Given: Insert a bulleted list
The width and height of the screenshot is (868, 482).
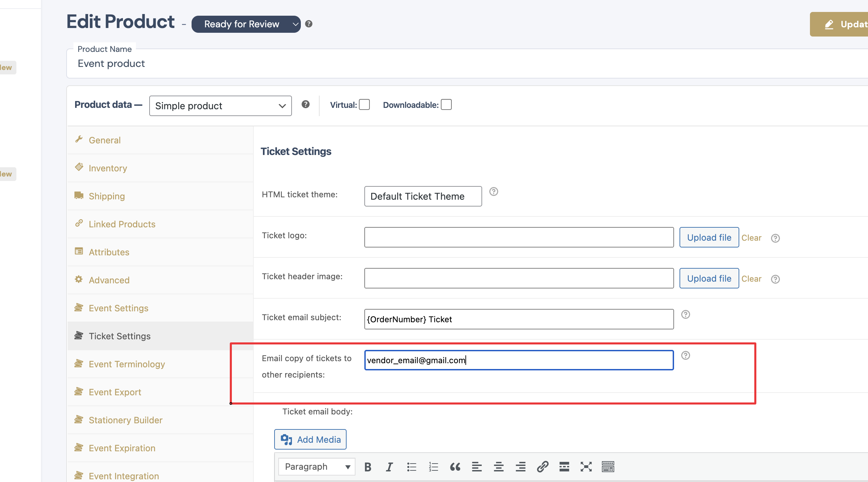Looking at the screenshot, I should coord(411,467).
